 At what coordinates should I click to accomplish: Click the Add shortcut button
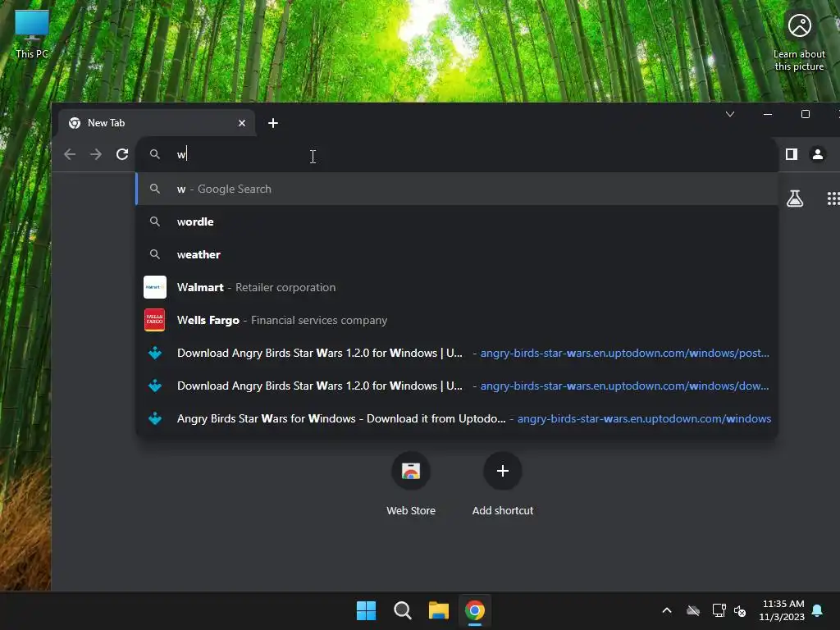[503, 484]
